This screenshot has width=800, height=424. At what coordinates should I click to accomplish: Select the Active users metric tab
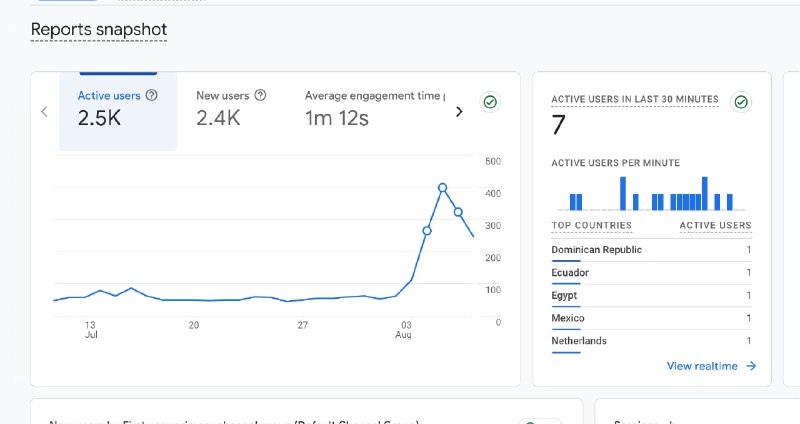(x=118, y=111)
